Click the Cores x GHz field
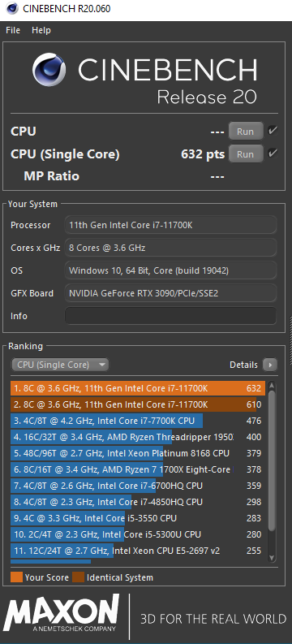This screenshot has width=292, height=644. point(170,248)
